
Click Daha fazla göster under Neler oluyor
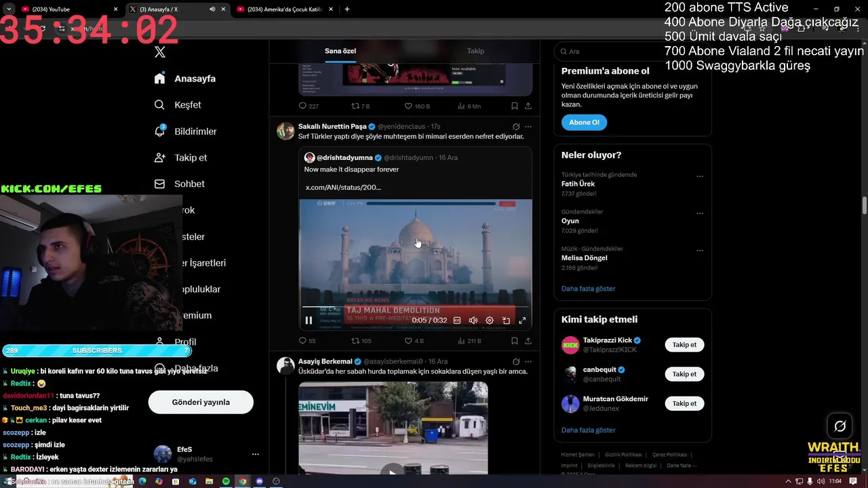point(588,289)
